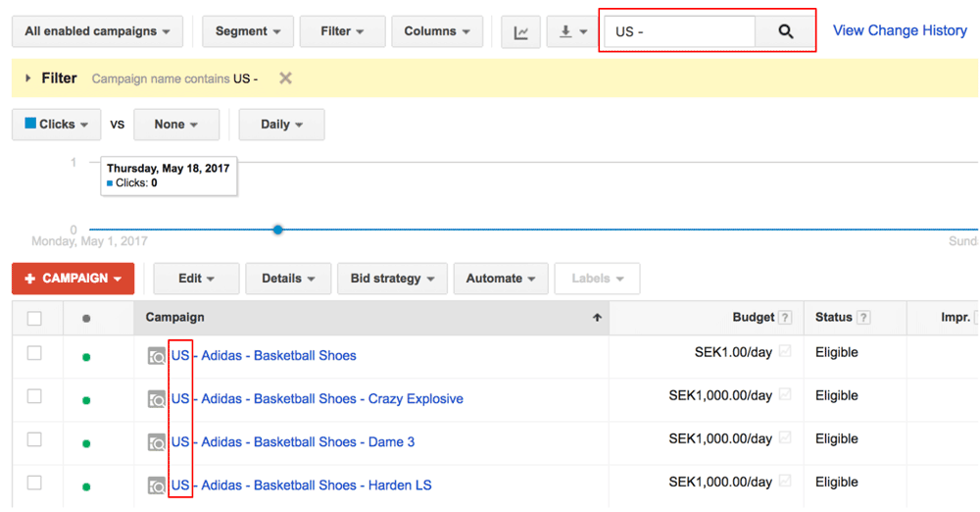This screenshot has height=512, width=980.
Task: Click the View Change History link
Action: coord(900,30)
